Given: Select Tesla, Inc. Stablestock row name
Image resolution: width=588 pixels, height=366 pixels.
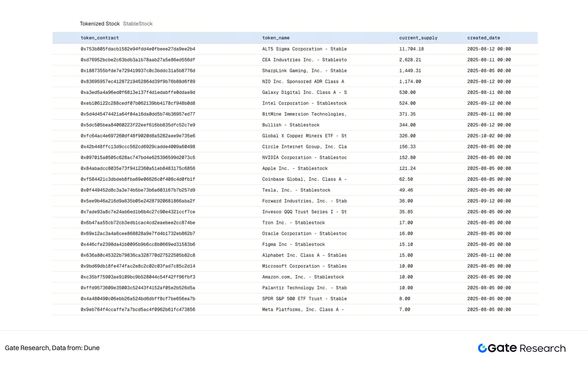Looking at the screenshot, I should (x=296, y=190).
